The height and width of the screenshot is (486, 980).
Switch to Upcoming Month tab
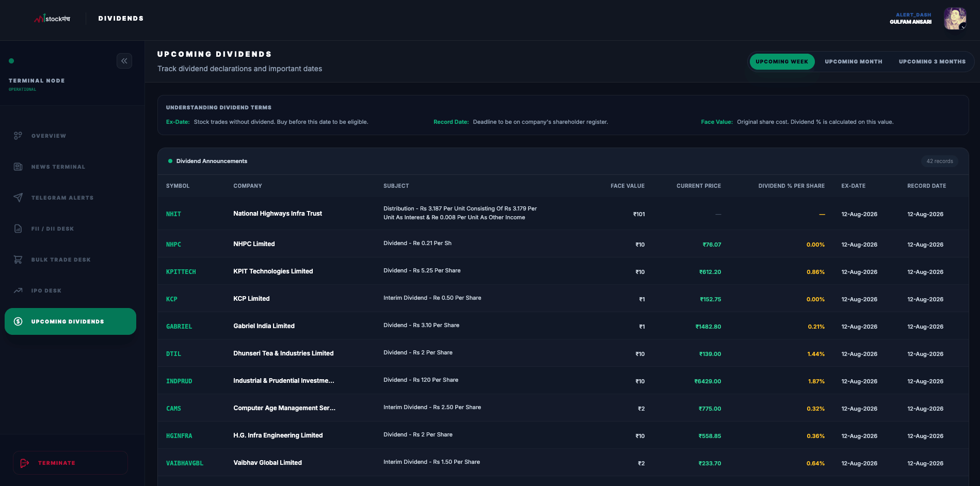(x=854, y=61)
